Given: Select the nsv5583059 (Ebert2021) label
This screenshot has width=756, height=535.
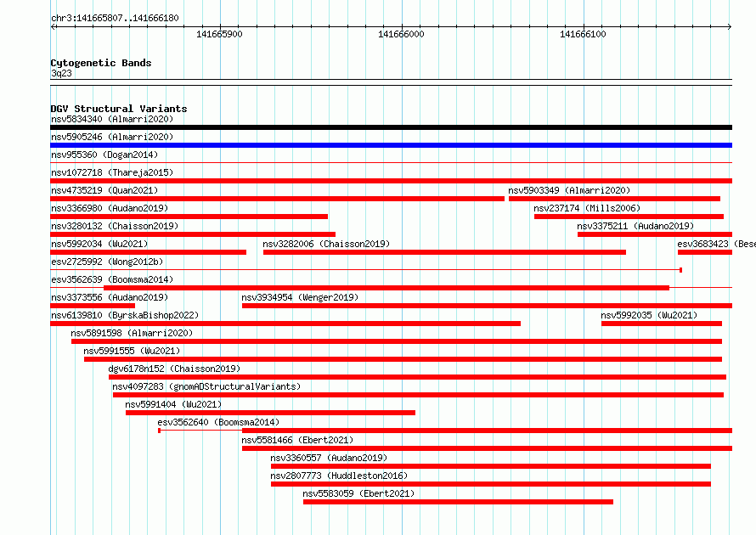Looking at the screenshot, I should coord(358,493).
